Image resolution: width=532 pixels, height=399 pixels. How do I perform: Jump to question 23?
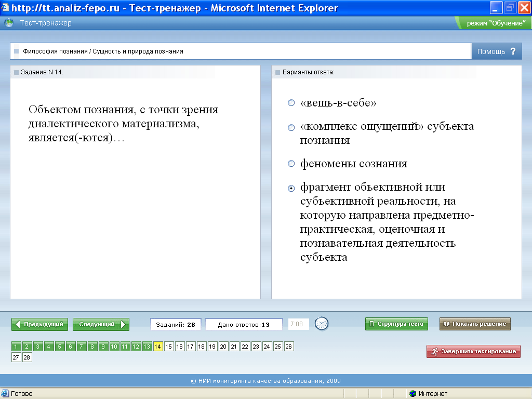pos(256,347)
